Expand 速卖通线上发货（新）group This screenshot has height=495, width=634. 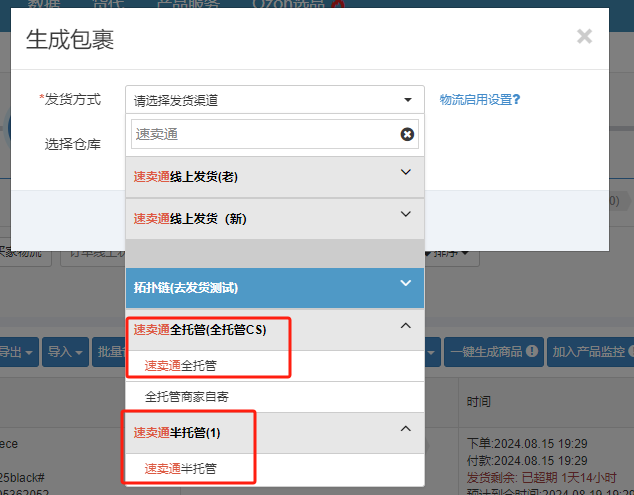click(x=275, y=219)
